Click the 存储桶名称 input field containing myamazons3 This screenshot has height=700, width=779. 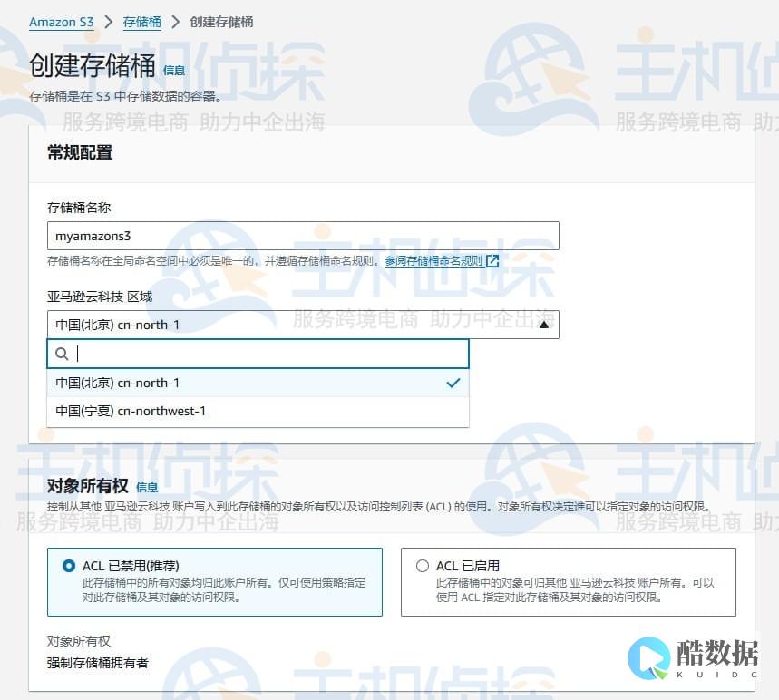click(x=303, y=236)
